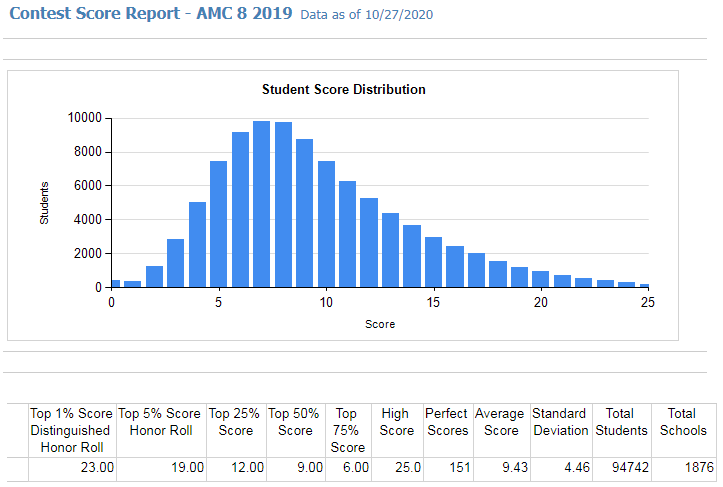The image size is (723, 487).
Task: Click the 2000 y-axis label
Action: coord(88,253)
